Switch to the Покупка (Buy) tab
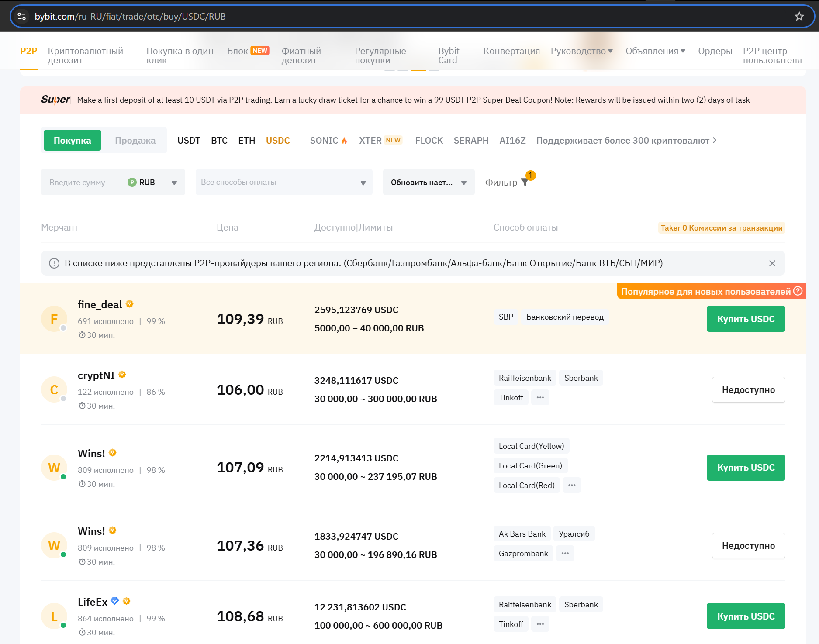The height and width of the screenshot is (644, 819). tap(73, 141)
